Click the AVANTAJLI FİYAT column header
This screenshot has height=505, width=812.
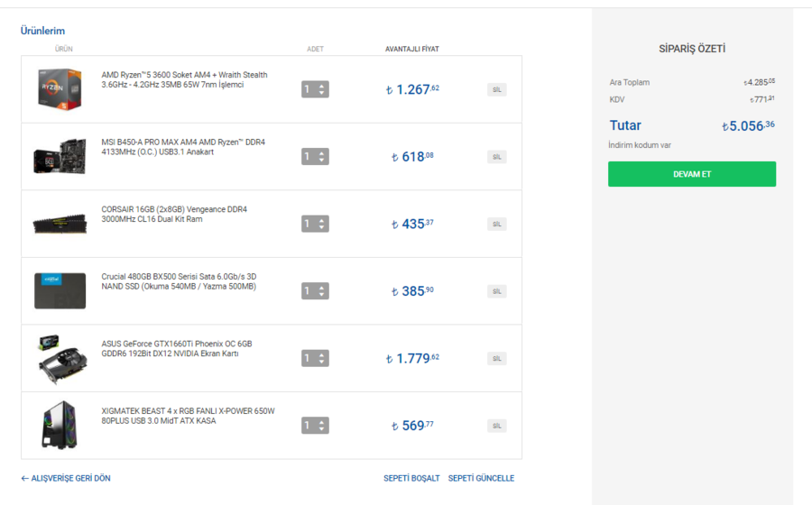411,50
